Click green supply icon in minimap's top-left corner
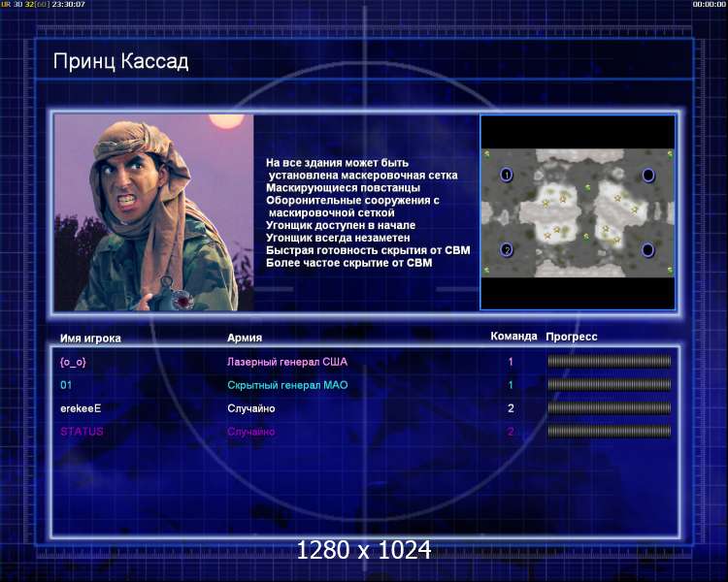728x582 pixels. [487, 154]
